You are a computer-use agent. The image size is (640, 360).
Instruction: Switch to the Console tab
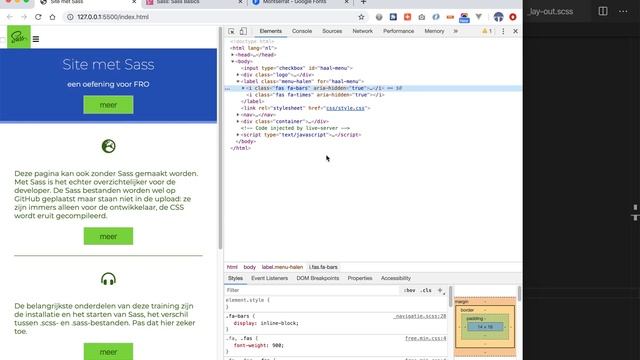click(x=302, y=31)
